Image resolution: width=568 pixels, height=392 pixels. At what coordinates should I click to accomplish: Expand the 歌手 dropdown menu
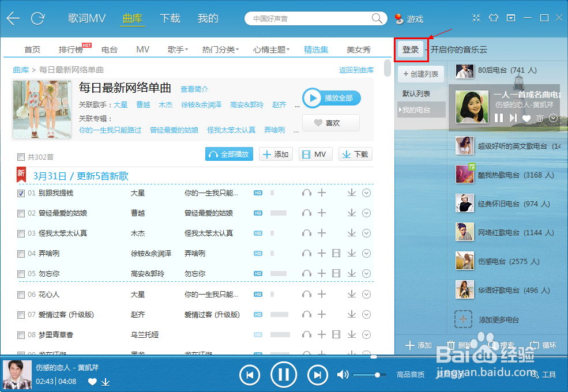178,49
